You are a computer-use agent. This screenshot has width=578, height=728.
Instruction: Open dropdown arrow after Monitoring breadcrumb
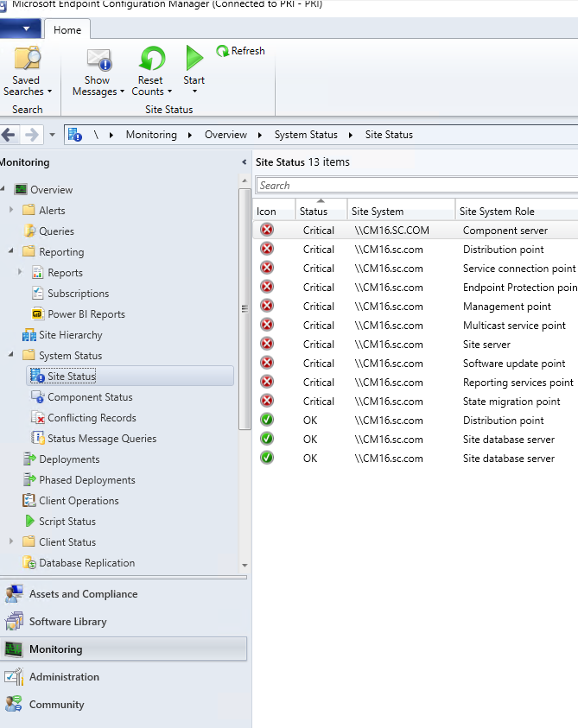click(x=190, y=135)
